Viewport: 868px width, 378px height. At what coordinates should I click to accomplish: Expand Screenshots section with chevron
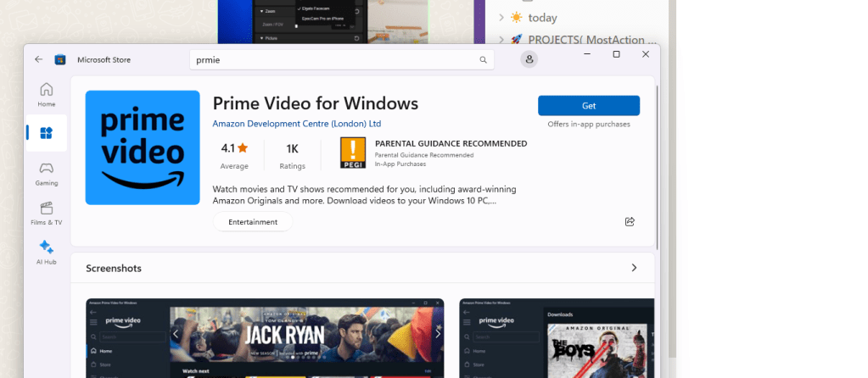634,268
